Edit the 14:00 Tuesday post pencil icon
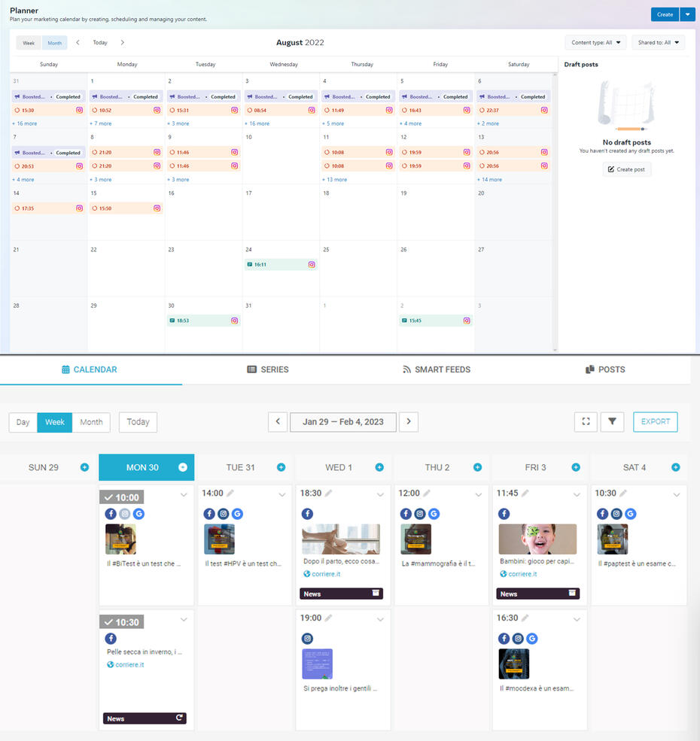 click(x=231, y=493)
